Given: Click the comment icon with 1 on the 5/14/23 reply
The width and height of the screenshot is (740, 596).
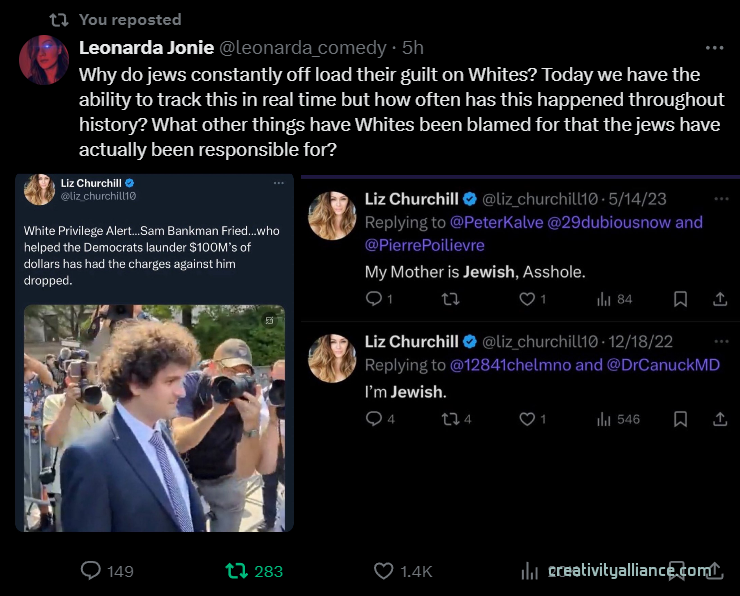Looking at the screenshot, I should point(374,298).
